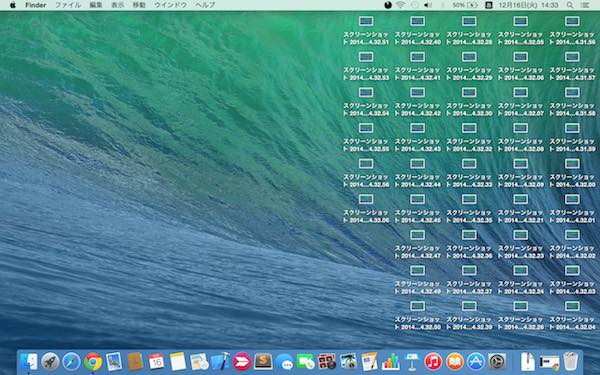Open Contacts brown book icon in Dock
This screenshot has width=600, height=375.
(x=135, y=362)
